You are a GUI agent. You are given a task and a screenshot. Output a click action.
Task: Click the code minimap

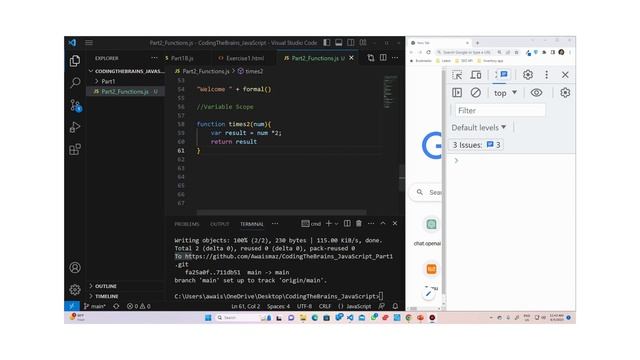pos(390,92)
